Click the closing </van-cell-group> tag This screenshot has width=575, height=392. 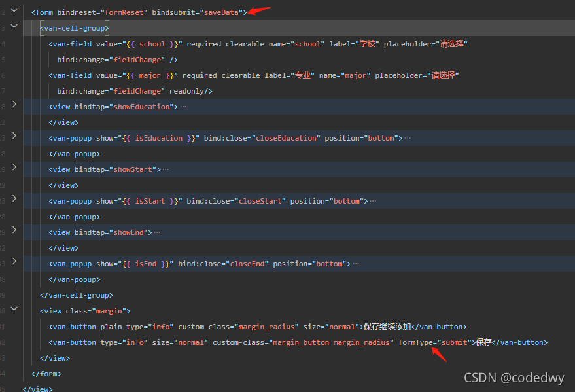(77, 295)
